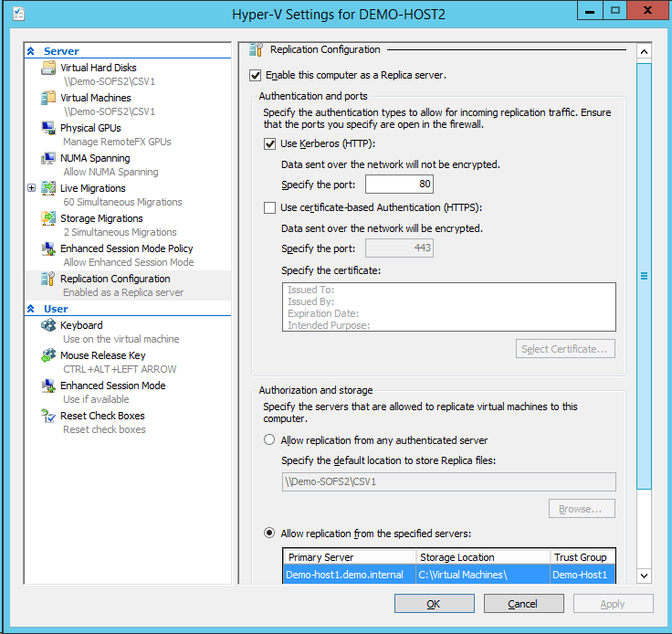This screenshot has height=634, width=672.
Task: Click the Replication Configuration sidebar icon
Action: coord(48,279)
